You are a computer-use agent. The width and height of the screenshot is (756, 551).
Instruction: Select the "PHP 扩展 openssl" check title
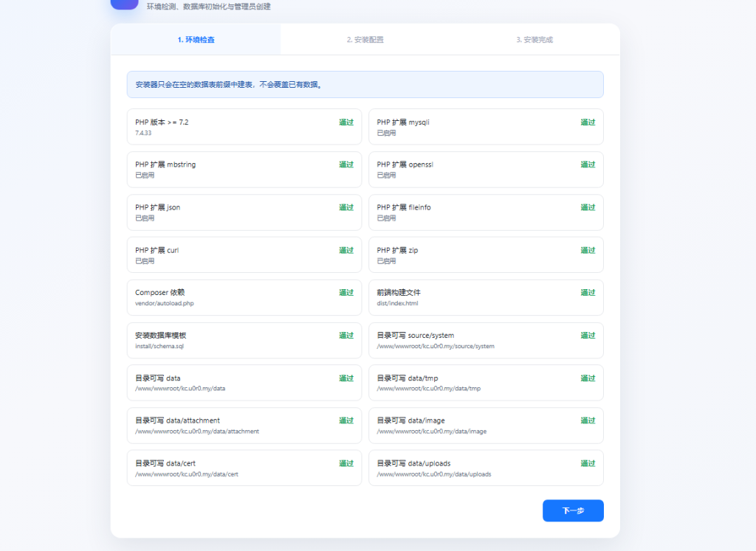click(x=405, y=164)
